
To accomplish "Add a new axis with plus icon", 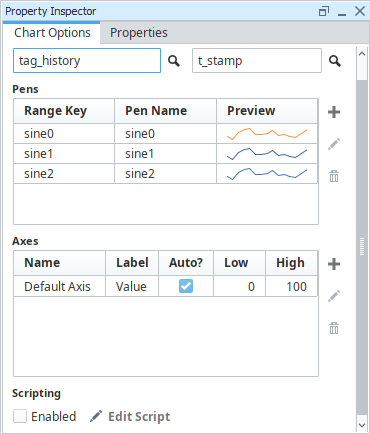I will pos(334,264).
